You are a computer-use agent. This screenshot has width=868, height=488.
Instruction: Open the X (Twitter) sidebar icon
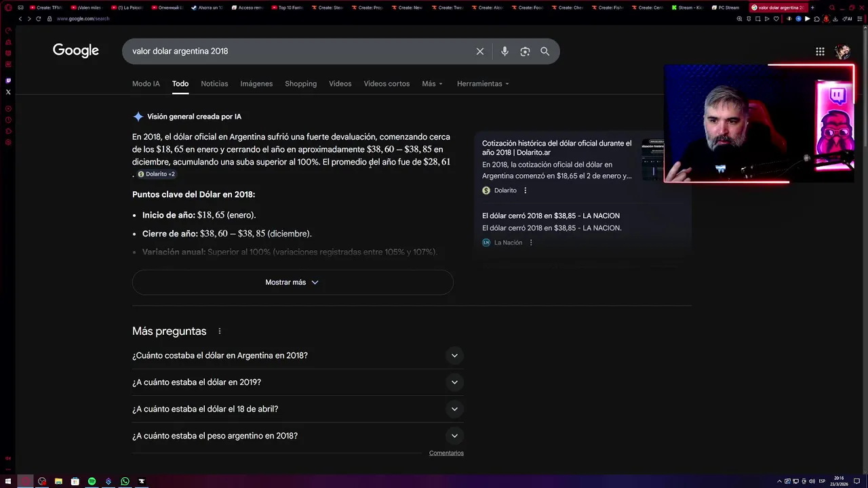point(8,91)
